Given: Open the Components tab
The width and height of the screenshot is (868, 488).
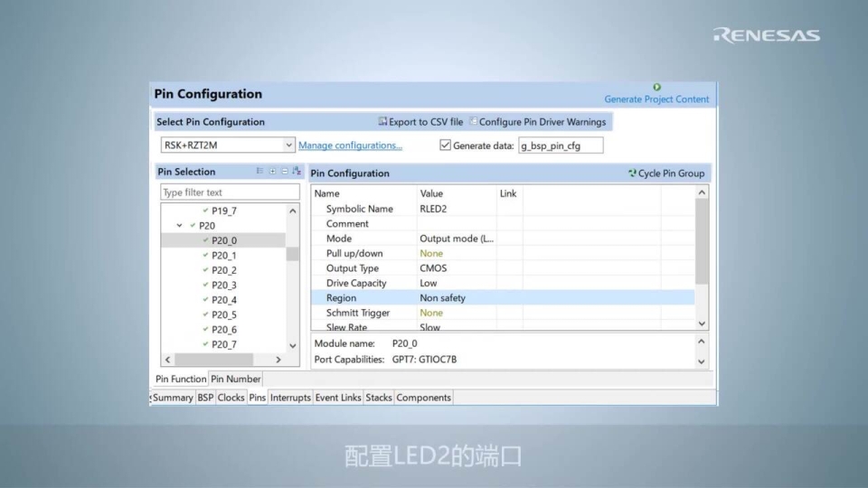Looking at the screenshot, I should pyautogui.click(x=423, y=398).
